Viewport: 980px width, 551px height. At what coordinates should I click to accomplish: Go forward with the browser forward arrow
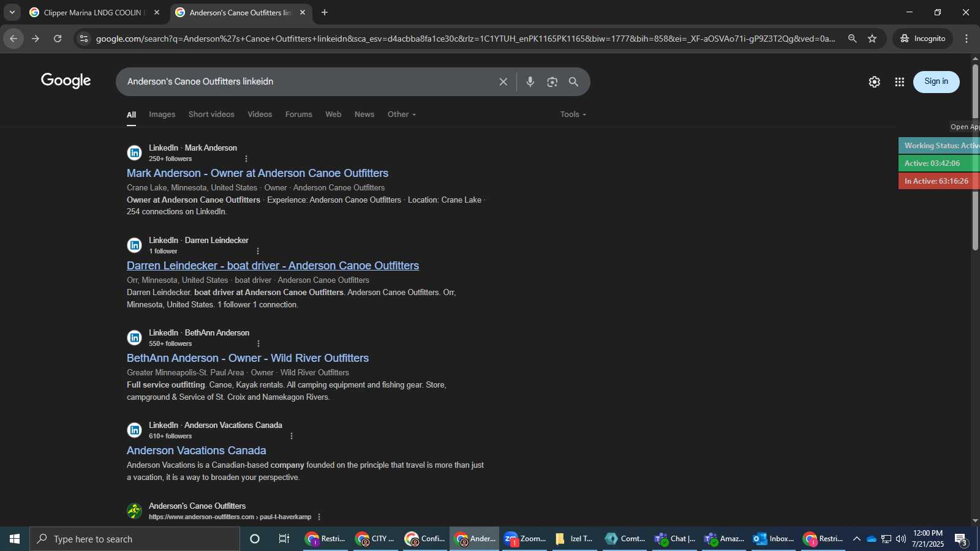point(36,39)
